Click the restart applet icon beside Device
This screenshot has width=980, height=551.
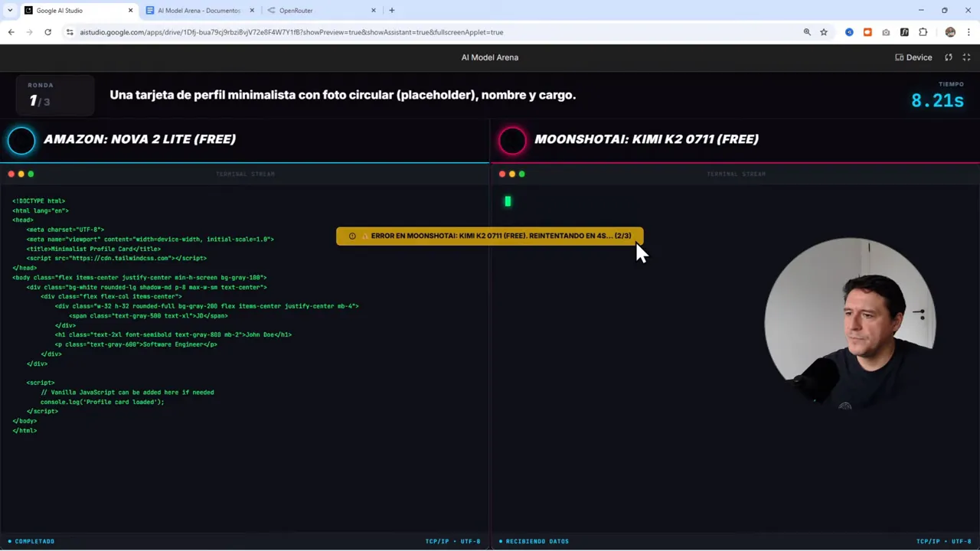[x=948, y=57]
